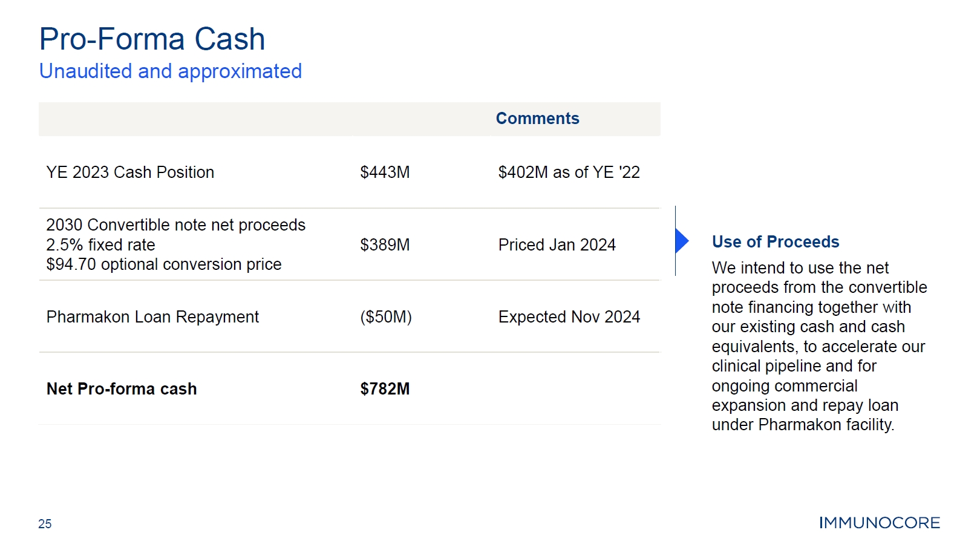Image resolution: width=980 pixels, height=550 pixels.
Task: Click the $94.70 optional conversion price line
Action: [x=164, y=264]
